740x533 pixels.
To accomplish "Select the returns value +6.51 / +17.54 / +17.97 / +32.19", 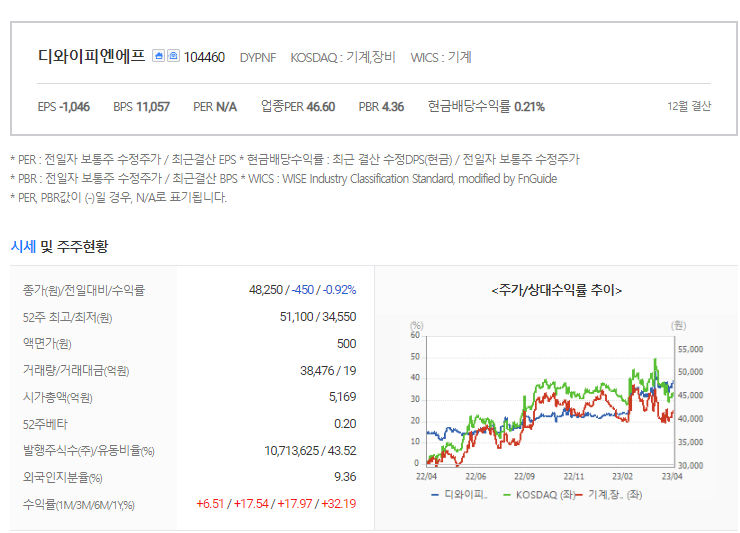I will 276,504.
